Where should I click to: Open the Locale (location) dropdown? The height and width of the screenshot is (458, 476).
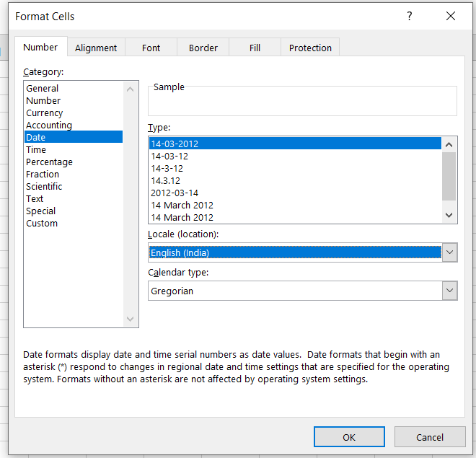[449, 252]
